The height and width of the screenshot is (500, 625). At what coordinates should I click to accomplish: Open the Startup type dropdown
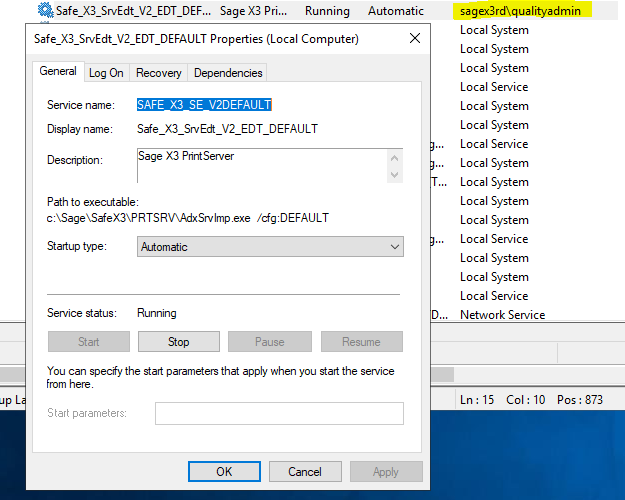pyautogui.click(x=270, y=247)
